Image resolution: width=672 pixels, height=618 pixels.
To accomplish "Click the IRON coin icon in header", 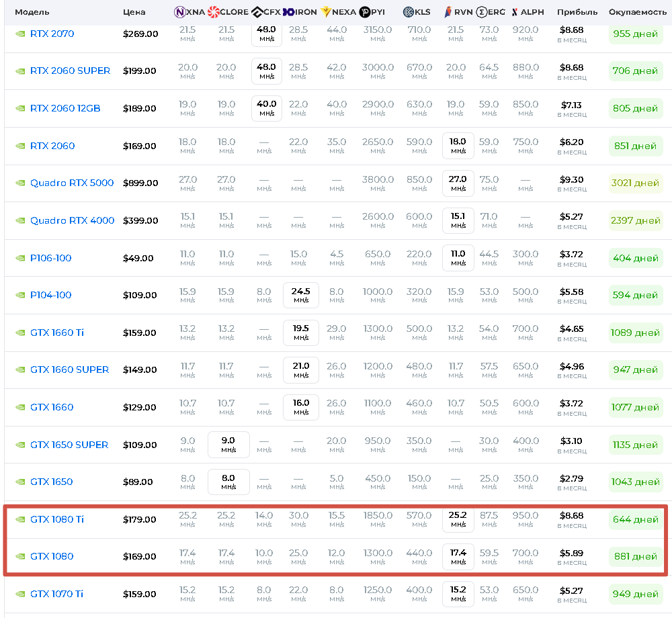I will pyautogui.click(x=288, y=12).
